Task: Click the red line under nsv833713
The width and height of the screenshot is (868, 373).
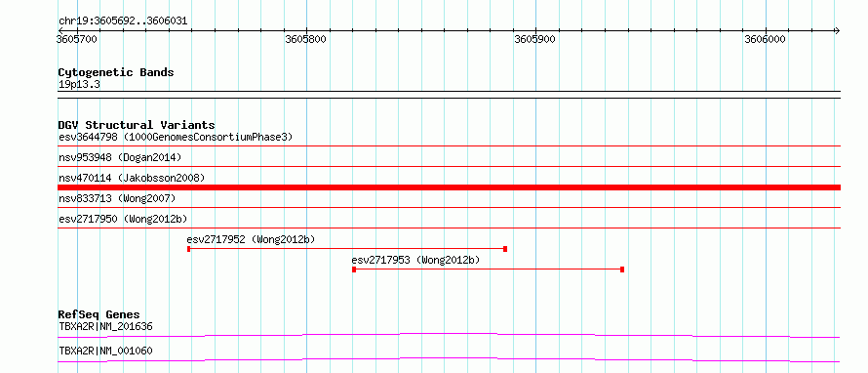Action: pyautogui.click(x=450, y=208)
